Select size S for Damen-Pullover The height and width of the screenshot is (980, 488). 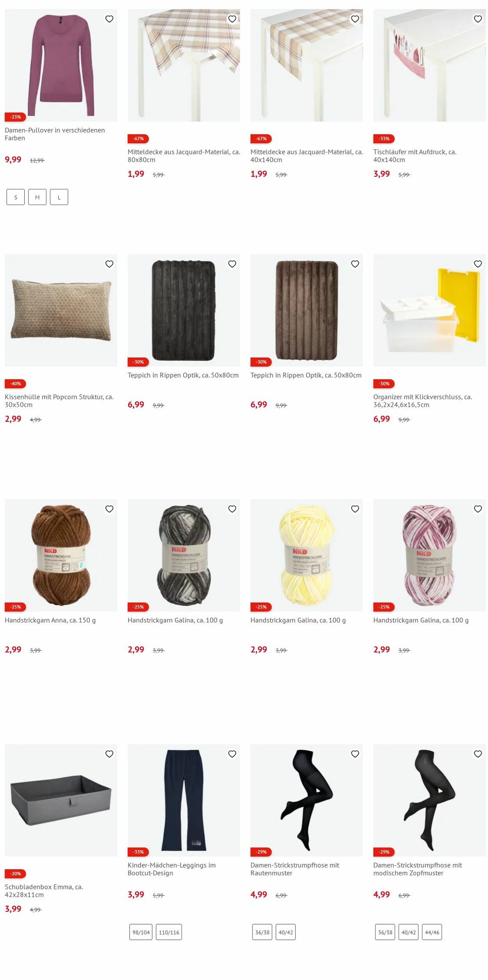(16, 197)
